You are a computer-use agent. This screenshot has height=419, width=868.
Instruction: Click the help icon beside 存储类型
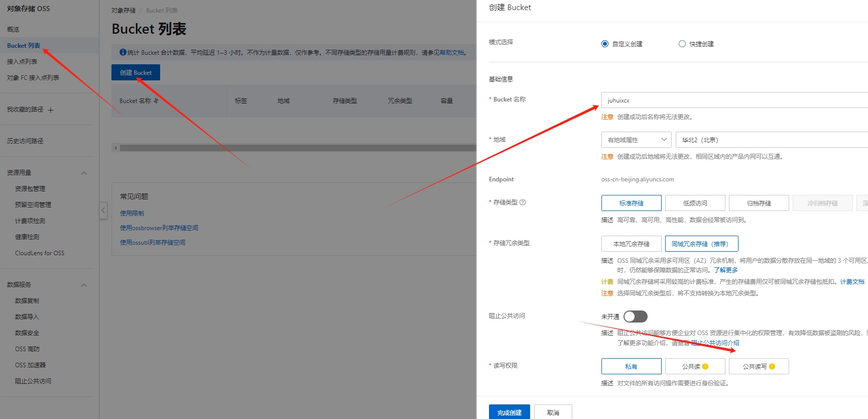(523, 202)
